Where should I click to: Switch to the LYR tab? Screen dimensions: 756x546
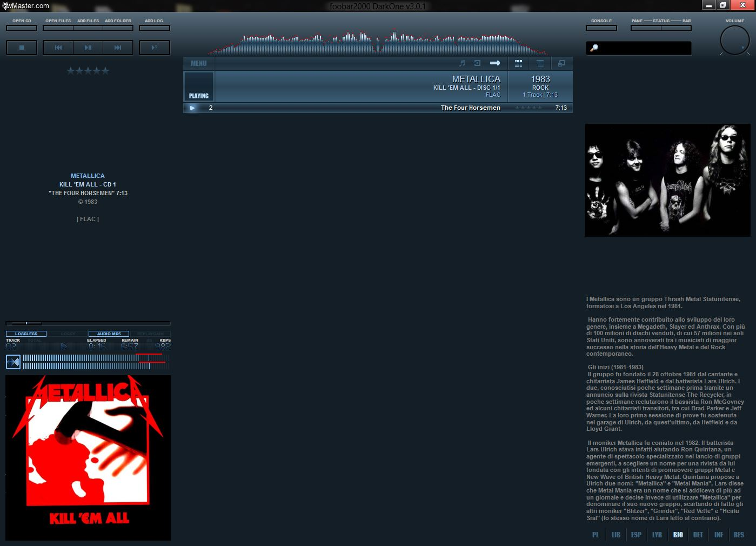click(657, 535)
